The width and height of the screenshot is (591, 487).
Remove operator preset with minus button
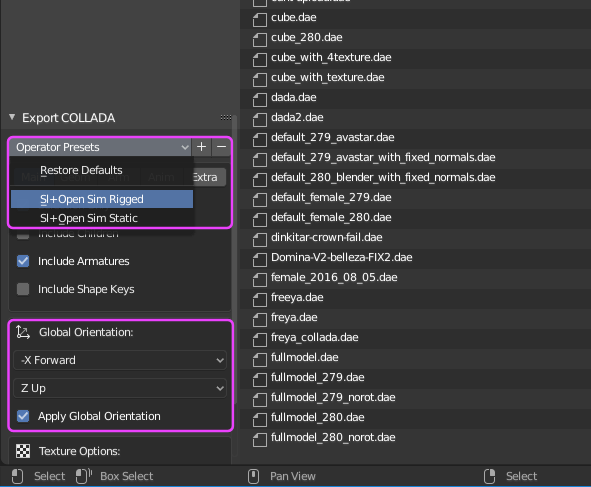click(x=222, y=147)
